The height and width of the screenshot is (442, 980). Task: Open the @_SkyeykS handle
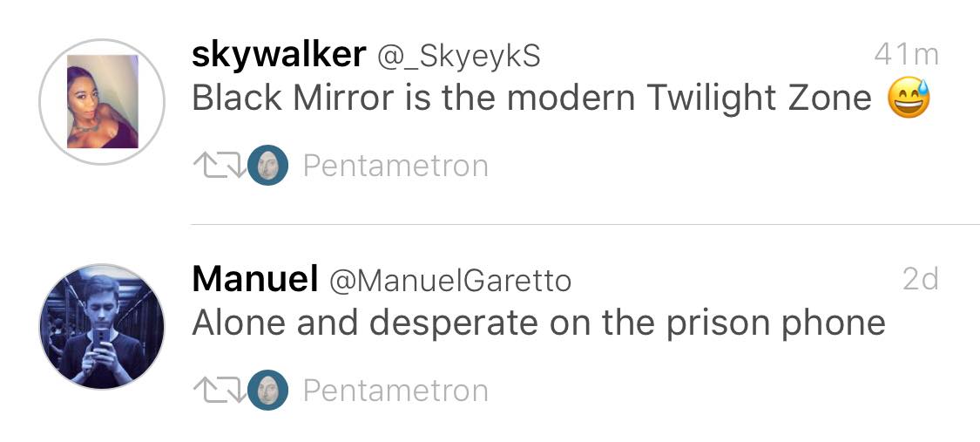coord(458,57)
